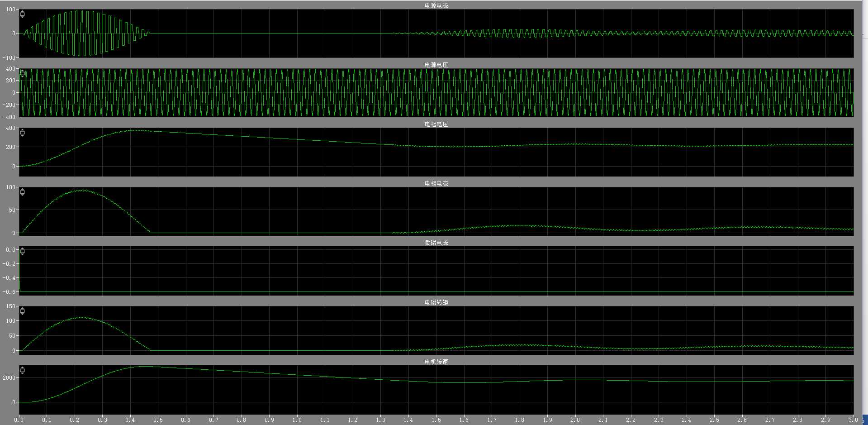The height and width of the screenshot is (425, 868).
Task: Click the 0.0 time axis label
Action: click(x=19, y=420)
